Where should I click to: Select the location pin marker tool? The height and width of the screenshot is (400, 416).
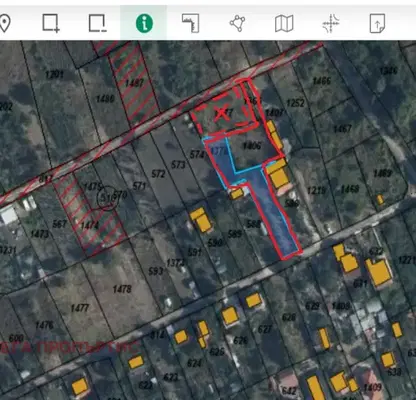(5, 23)
